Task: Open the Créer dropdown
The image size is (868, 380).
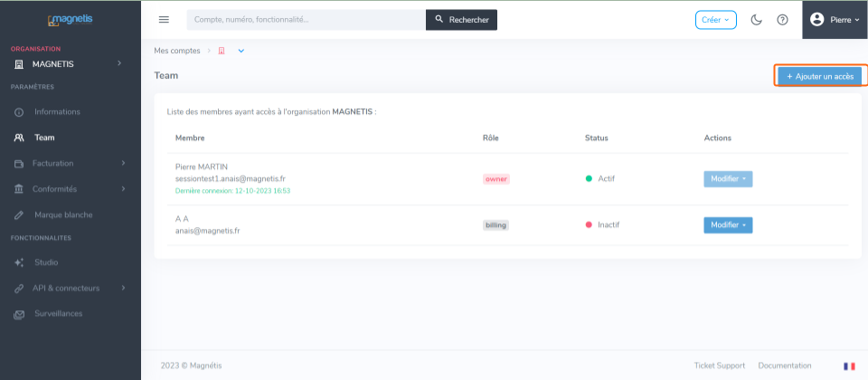Action: point(716,19)
